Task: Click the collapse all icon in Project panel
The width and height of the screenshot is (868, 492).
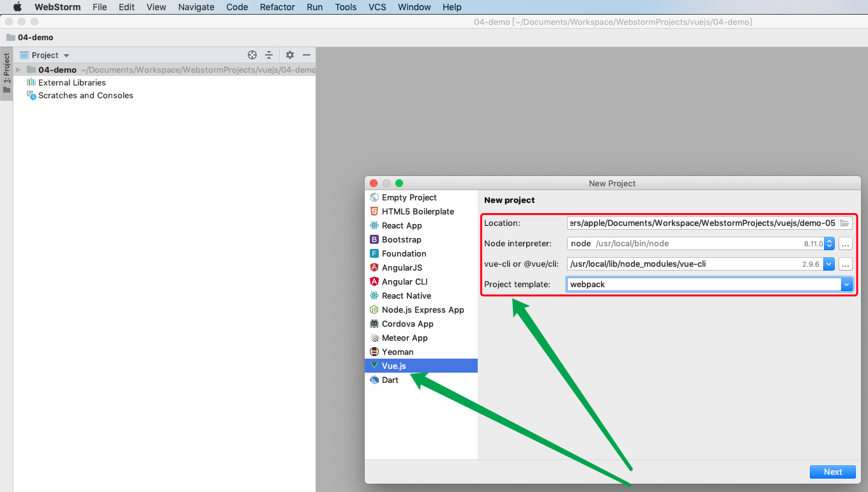Action: (269, 55)
